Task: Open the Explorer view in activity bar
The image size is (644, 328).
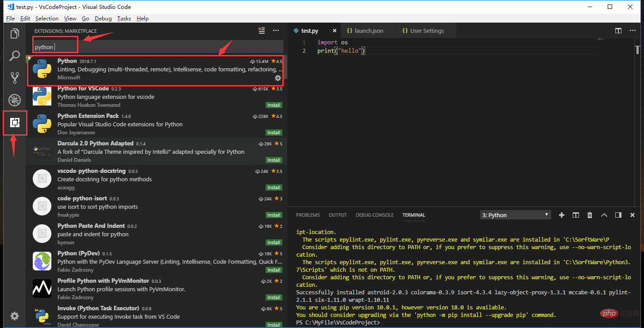Action: pyautogui.click(x=15, y=34)
